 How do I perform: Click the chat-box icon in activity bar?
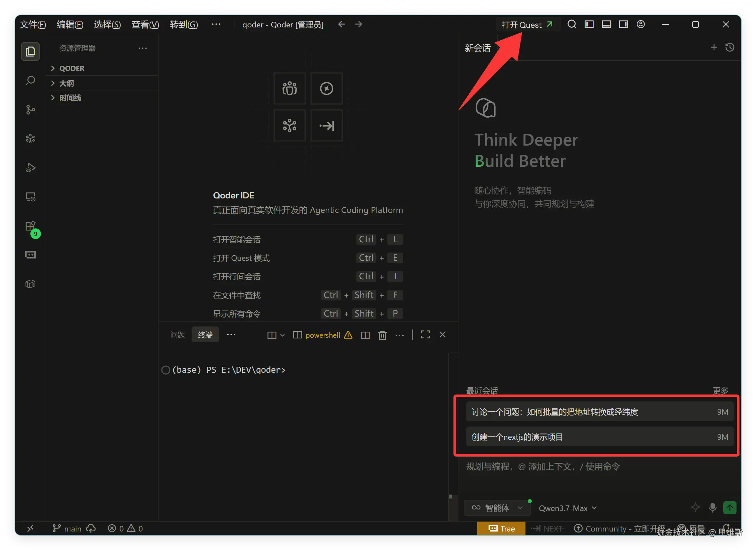coord(30,255)
